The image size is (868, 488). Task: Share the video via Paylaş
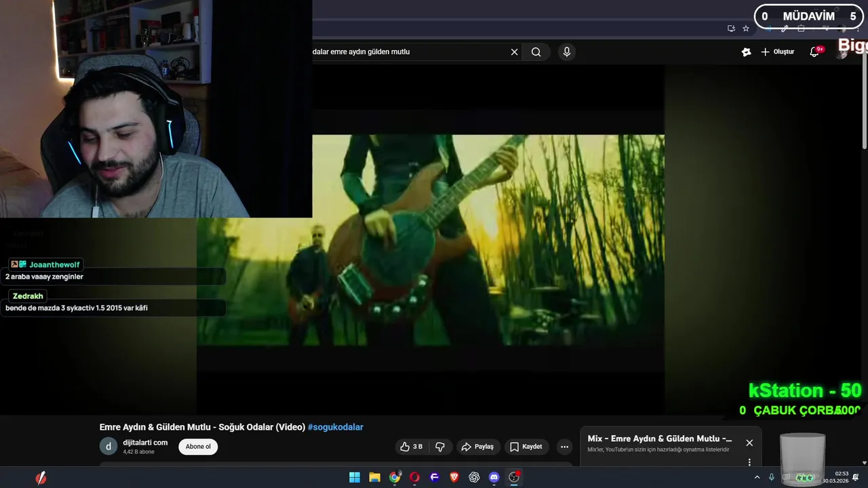coord(477,447)
